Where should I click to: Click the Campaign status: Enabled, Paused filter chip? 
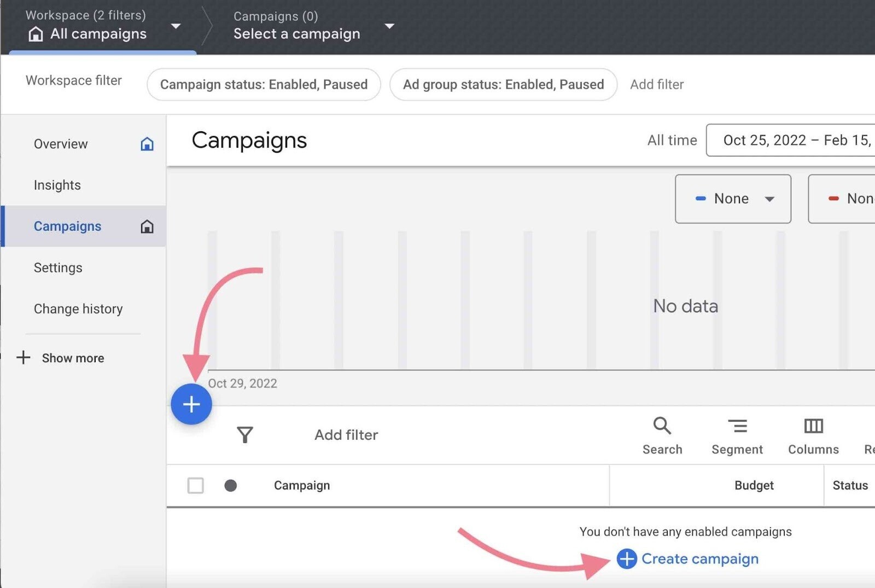tap(264, 84)
